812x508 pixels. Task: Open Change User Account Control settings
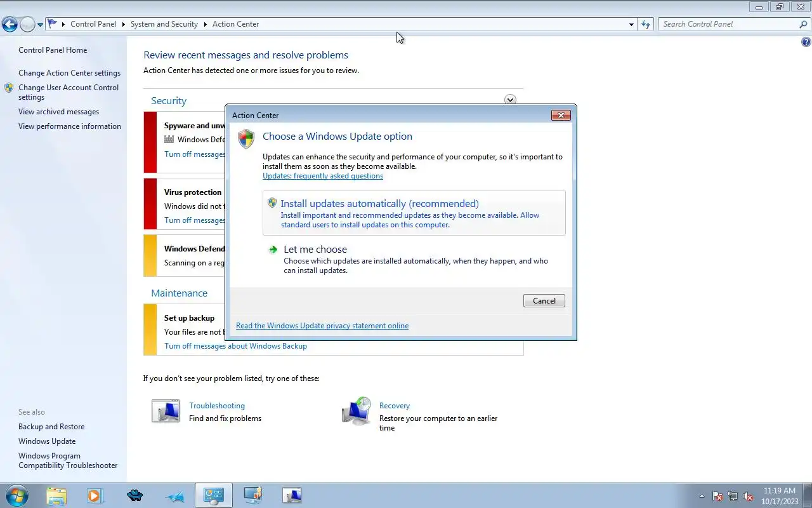point(69,92)
